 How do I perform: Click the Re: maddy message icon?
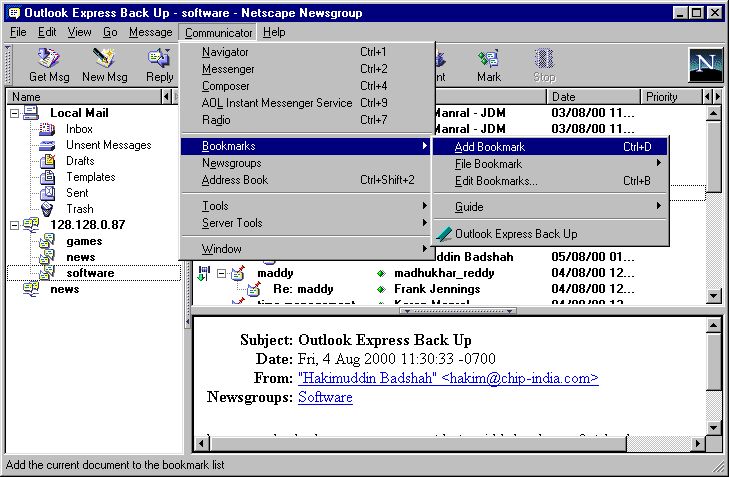(x=254, y=289)
